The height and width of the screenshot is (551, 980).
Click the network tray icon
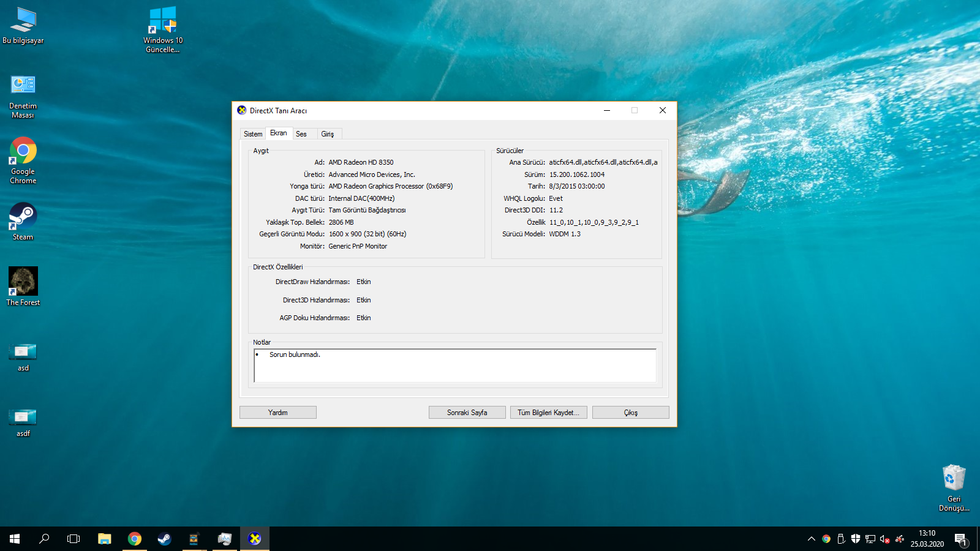point(870,539)
